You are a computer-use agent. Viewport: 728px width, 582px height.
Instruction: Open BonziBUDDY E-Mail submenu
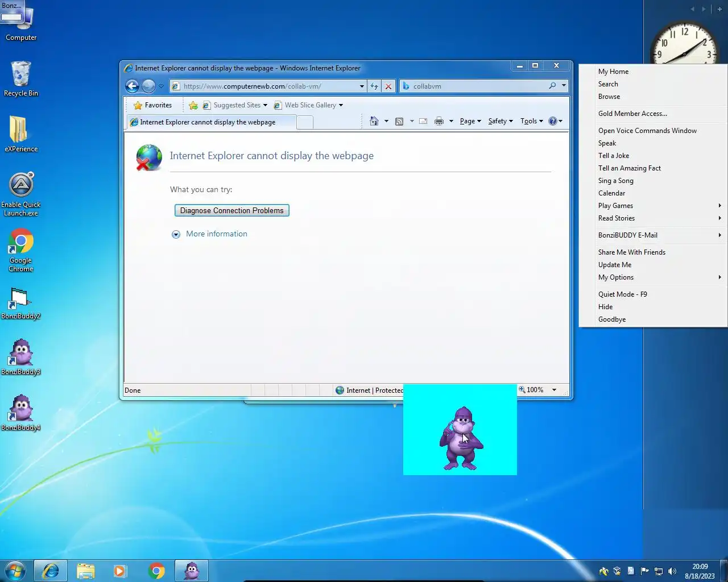pyautogui.click(x=653, y=235)
